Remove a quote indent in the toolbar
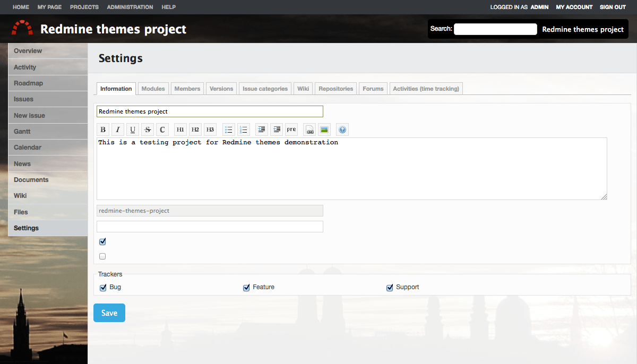Image resolution: width=637 pixels, height=364 pixels. tap(276, 129)
